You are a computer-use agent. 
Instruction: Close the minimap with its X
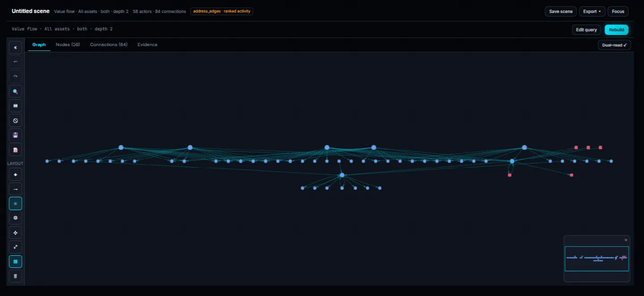(x=626, y=240)
